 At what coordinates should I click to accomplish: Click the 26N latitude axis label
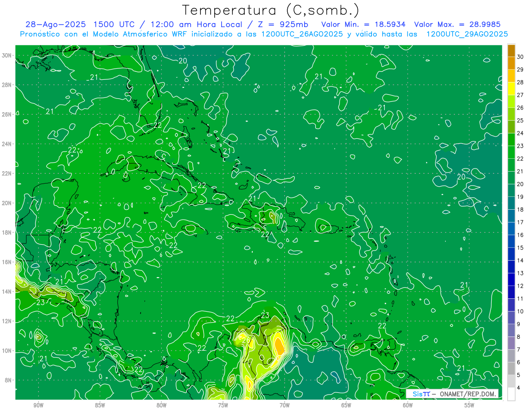click(7, 114)
